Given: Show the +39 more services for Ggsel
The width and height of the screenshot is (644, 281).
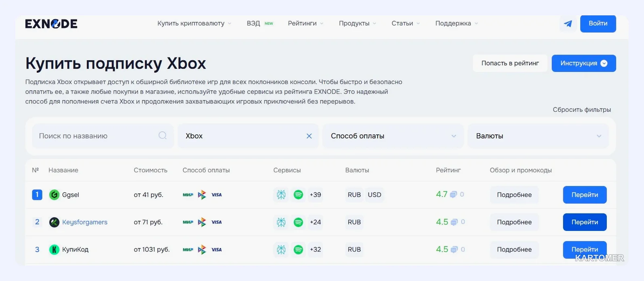Looking at the screenshot, I should point(315,195).
